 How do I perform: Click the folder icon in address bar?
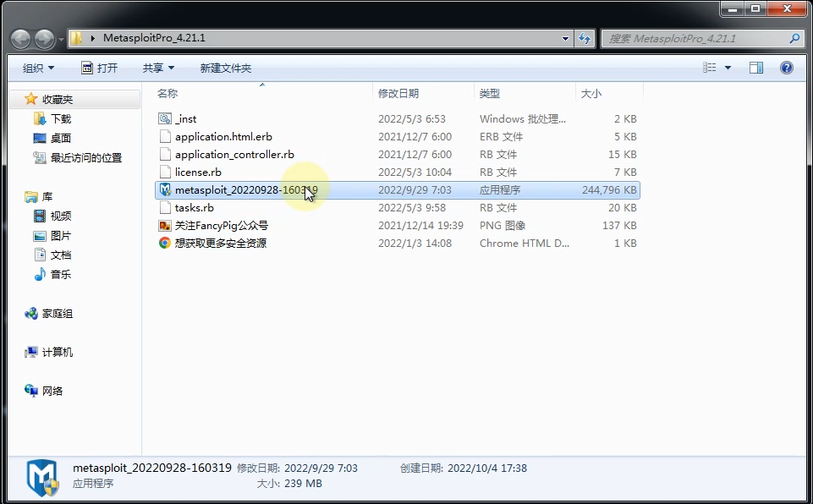76,38
